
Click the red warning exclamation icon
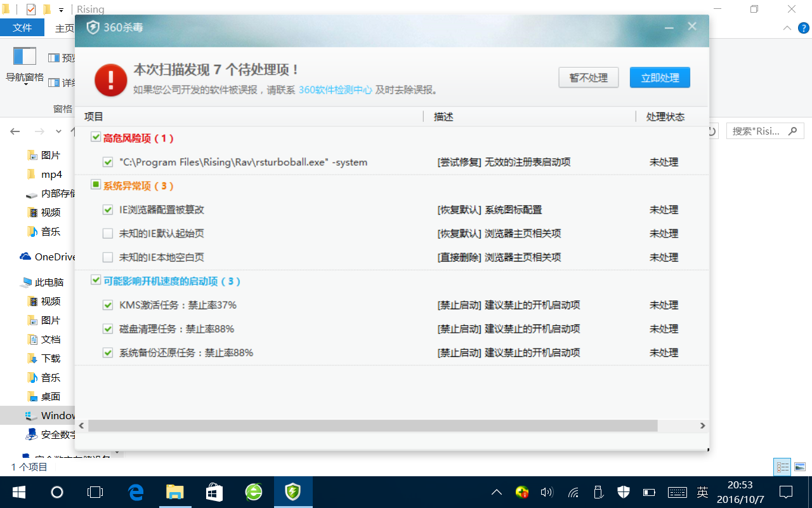click(110, 79)
